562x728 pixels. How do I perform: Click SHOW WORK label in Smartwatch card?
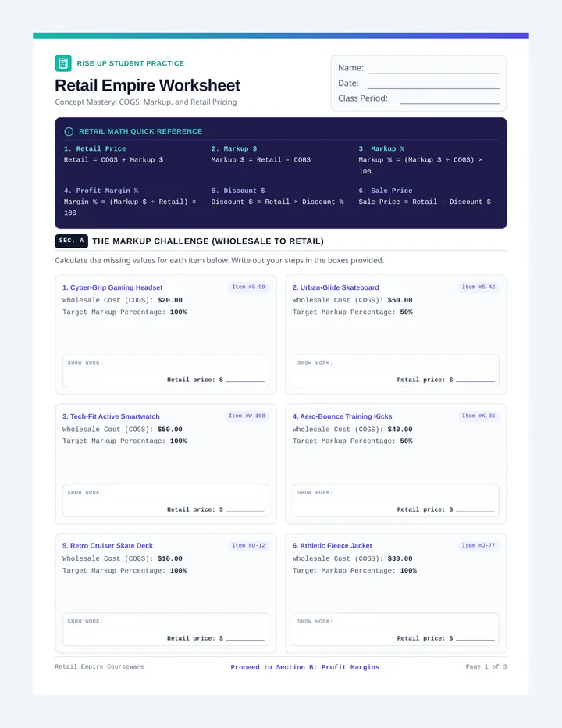pyautogui.click(x=85, y=492)
